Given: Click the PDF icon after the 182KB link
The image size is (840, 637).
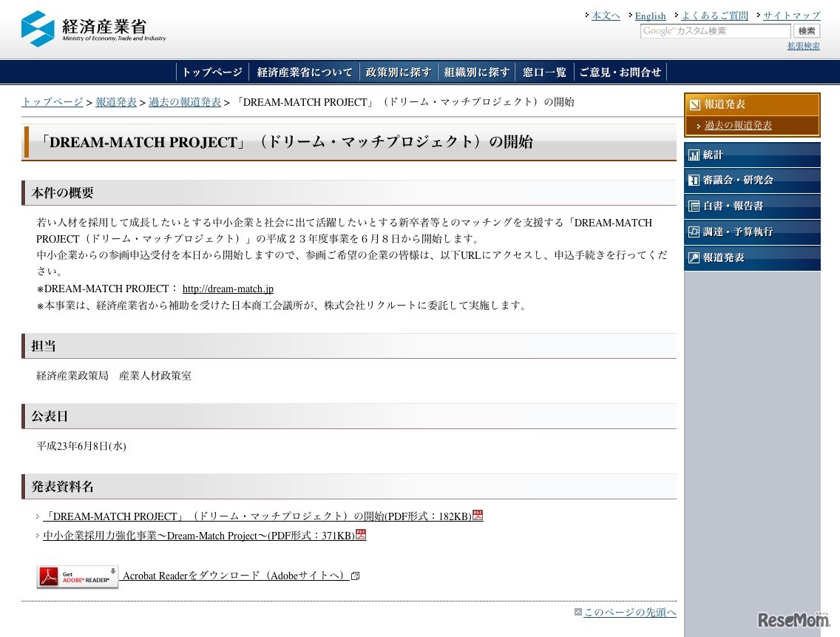Looking at the screenshot, I should [478, 515].
